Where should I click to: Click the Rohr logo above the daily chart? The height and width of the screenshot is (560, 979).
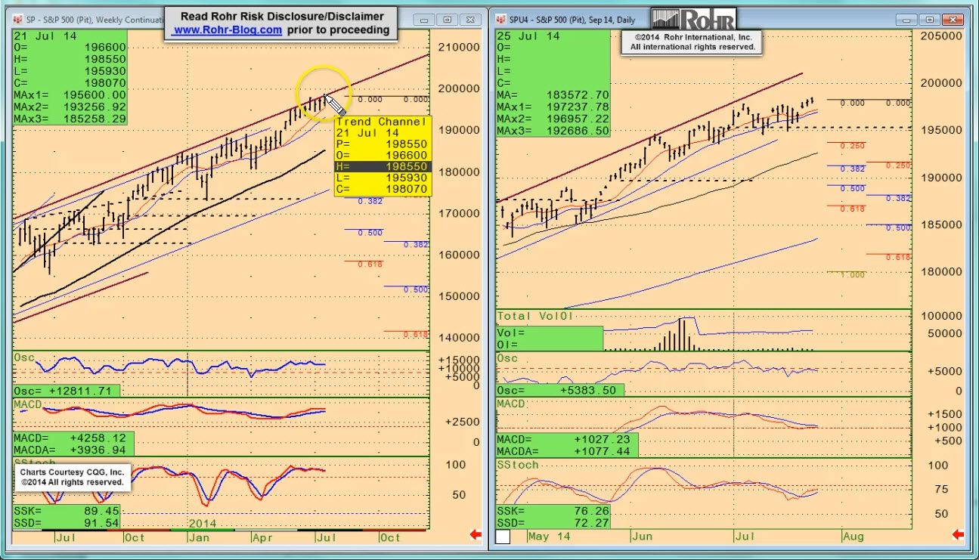click(x=694, y=20)
